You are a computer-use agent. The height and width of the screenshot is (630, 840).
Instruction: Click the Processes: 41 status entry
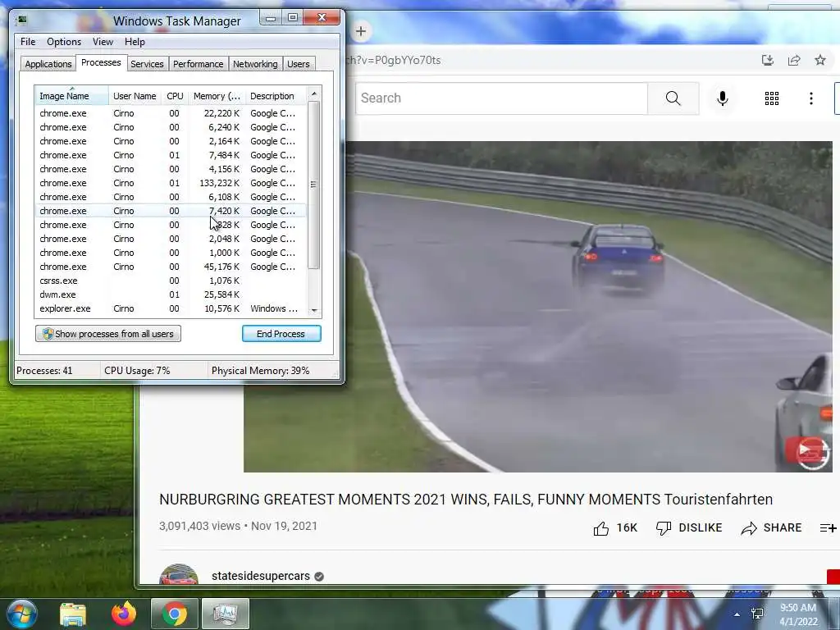pyautogui.click(x=44, y=371)
